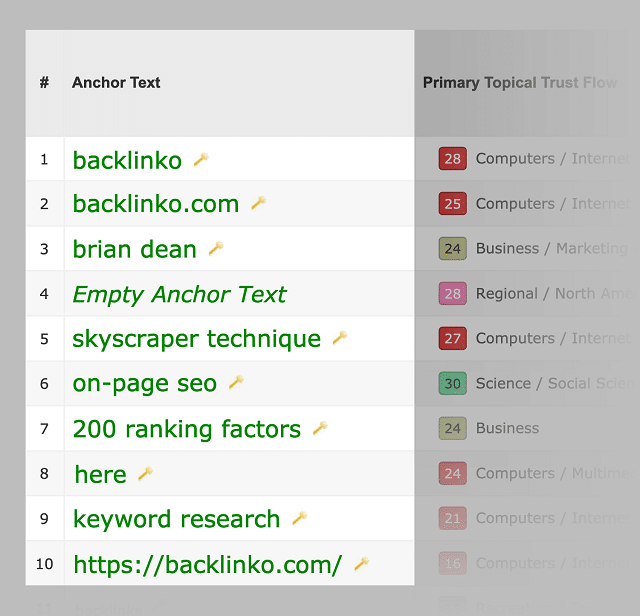Click key icon beside keyword research
640x616 pixels.
pos(300,518)
